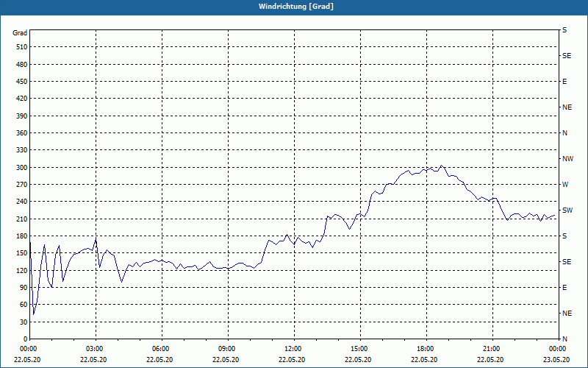Click the 21:00 time label
Screen dimensions: 588x368
491,349
